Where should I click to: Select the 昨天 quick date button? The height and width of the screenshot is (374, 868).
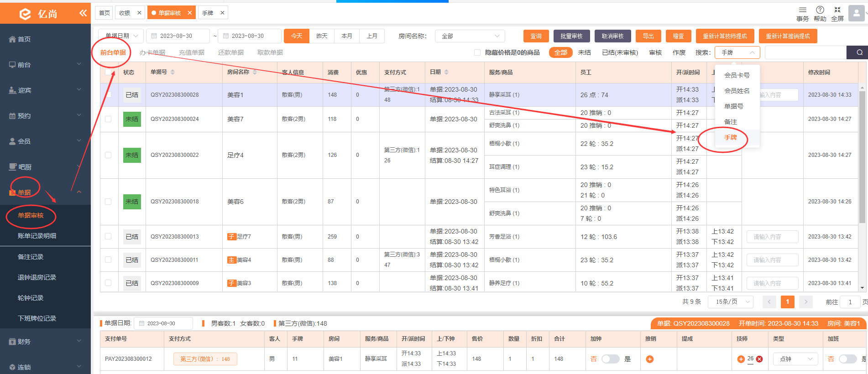322,36
